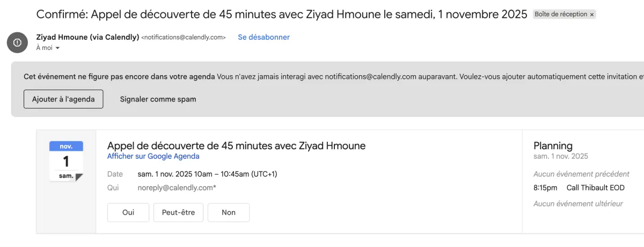This screenshot has width=644, height=247.
Task: Click the email subject line heading
Action: point(282,14)
